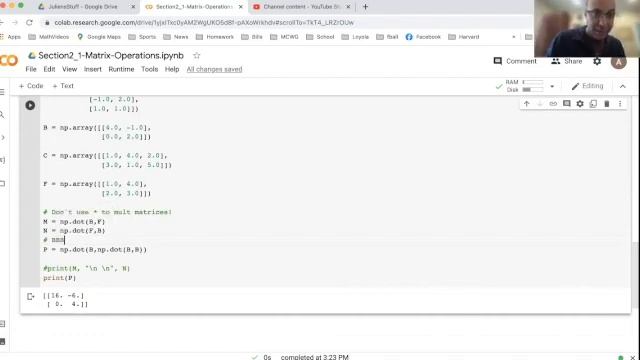Open the Help menu
Image resolution: width=640 pixels, height=360 pixels.
pos(172,69)
